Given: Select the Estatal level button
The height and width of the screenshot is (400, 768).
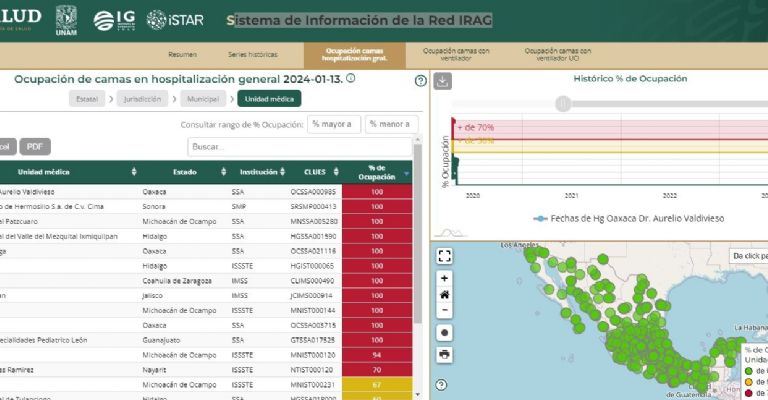Looking at the screenshot, I should (x=88, y=99).
